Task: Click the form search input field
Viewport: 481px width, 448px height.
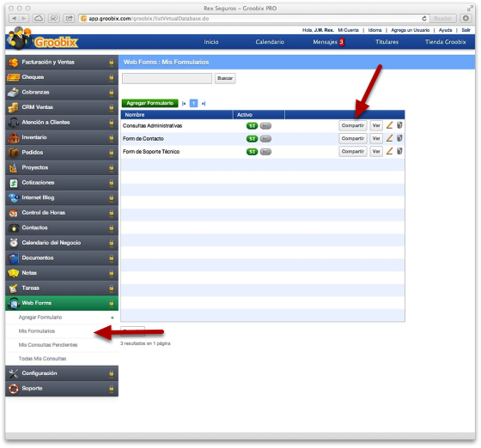Action: 167,78
